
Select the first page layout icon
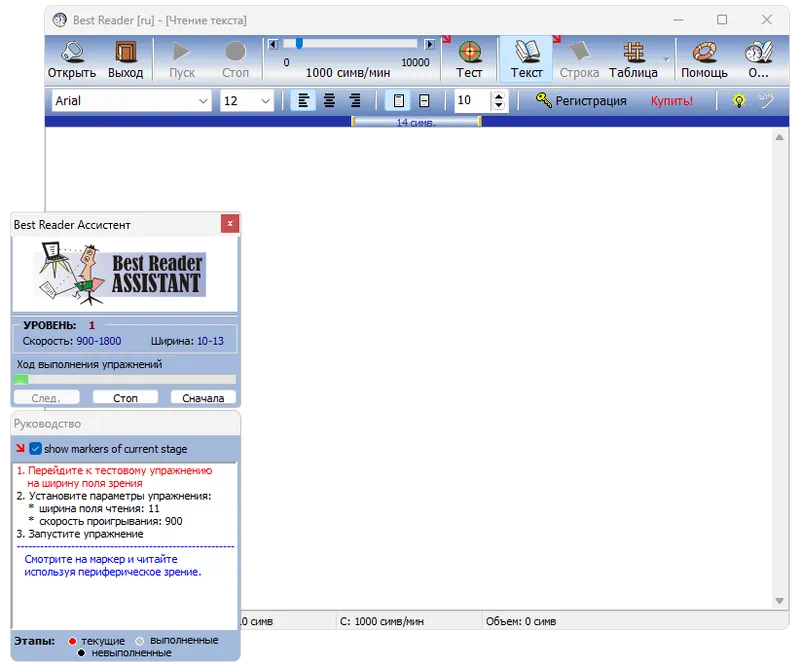[x=398, y=101]
